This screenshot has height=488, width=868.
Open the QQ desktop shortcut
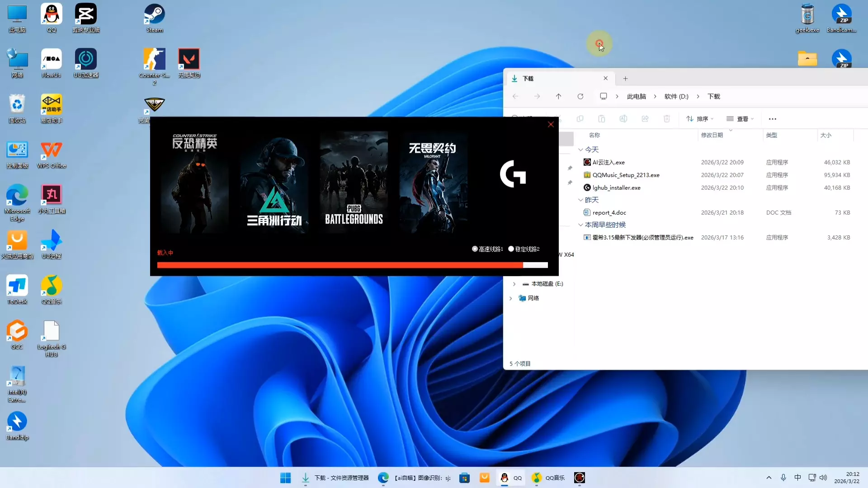click(52, 18)
